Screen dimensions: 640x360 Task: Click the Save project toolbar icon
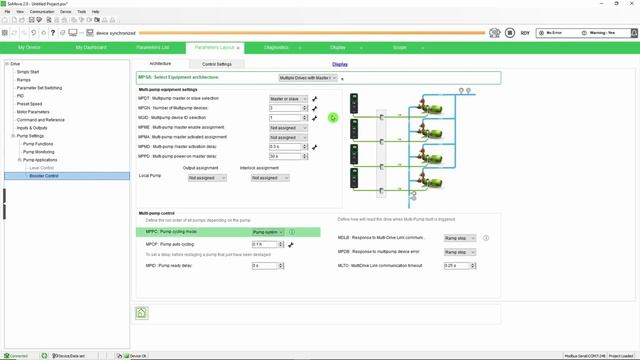point(31,20)
